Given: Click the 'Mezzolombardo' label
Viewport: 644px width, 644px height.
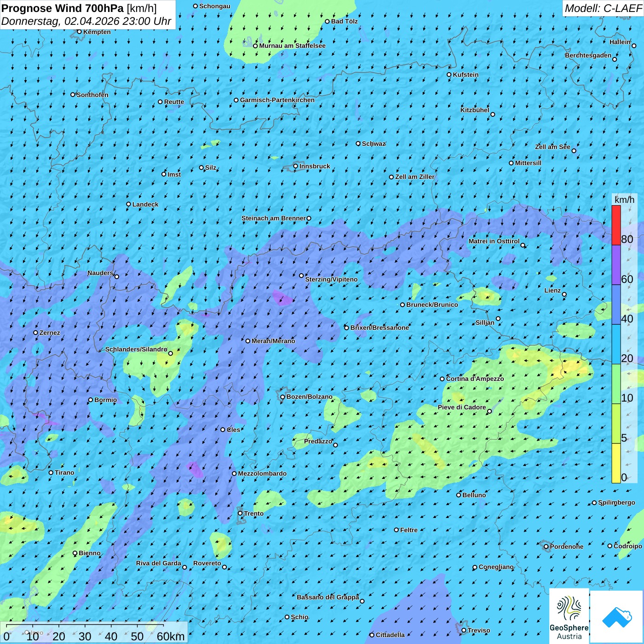Looking at the screenshot, I should click(x=262, y=473).
